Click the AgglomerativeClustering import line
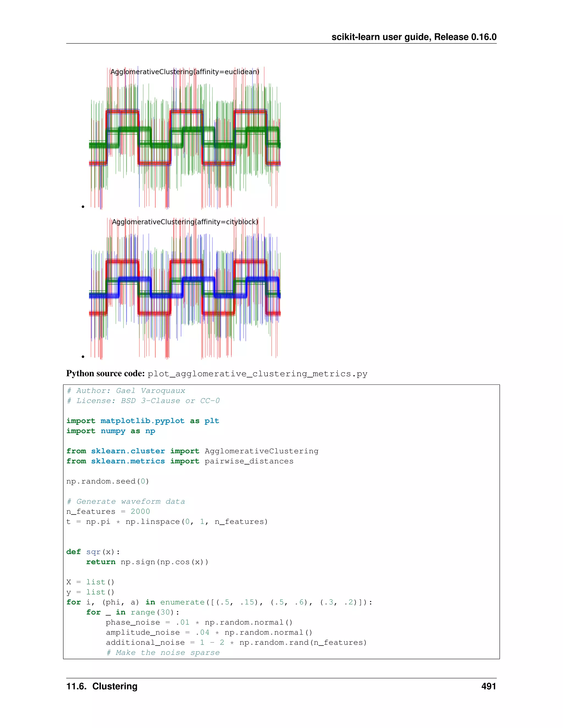 pyautogui.click(x=192, y=451)
